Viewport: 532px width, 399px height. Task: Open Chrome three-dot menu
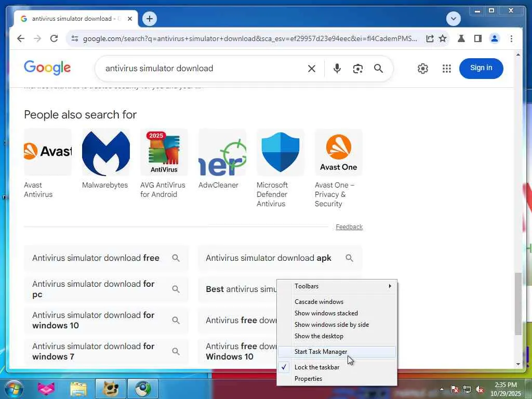tap(511, 38)
